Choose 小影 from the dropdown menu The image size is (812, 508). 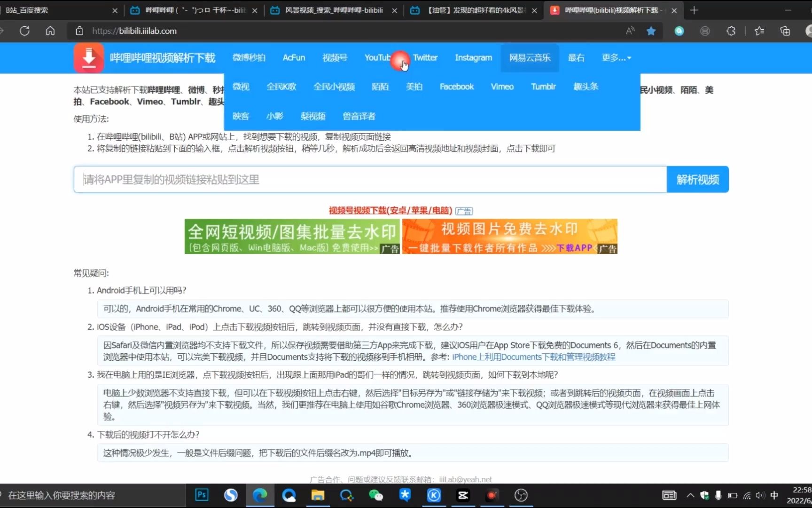[x=275, y=116]
